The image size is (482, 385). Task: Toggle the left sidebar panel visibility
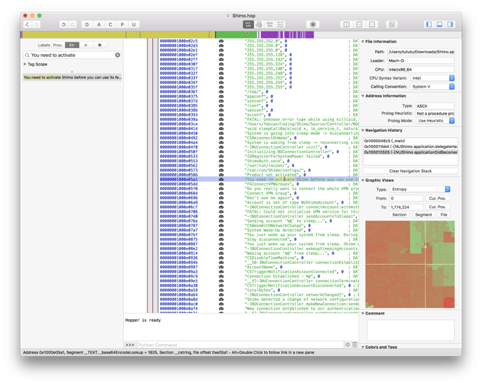pos(429,24)
